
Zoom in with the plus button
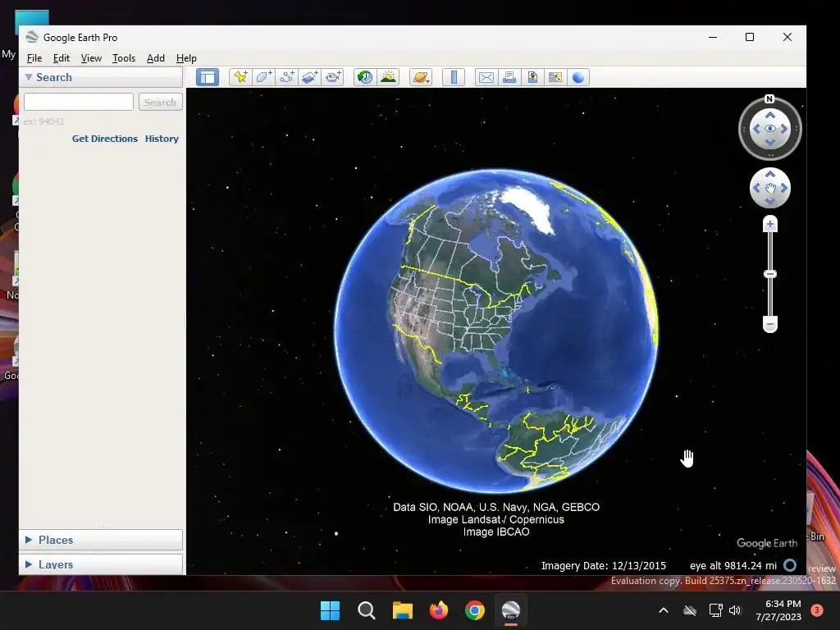[x=769, y=224]
